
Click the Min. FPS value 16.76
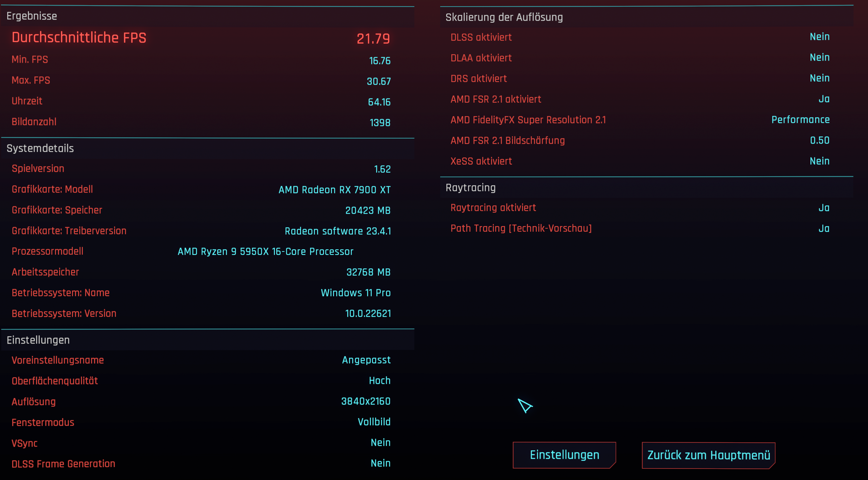coord(380,61)
